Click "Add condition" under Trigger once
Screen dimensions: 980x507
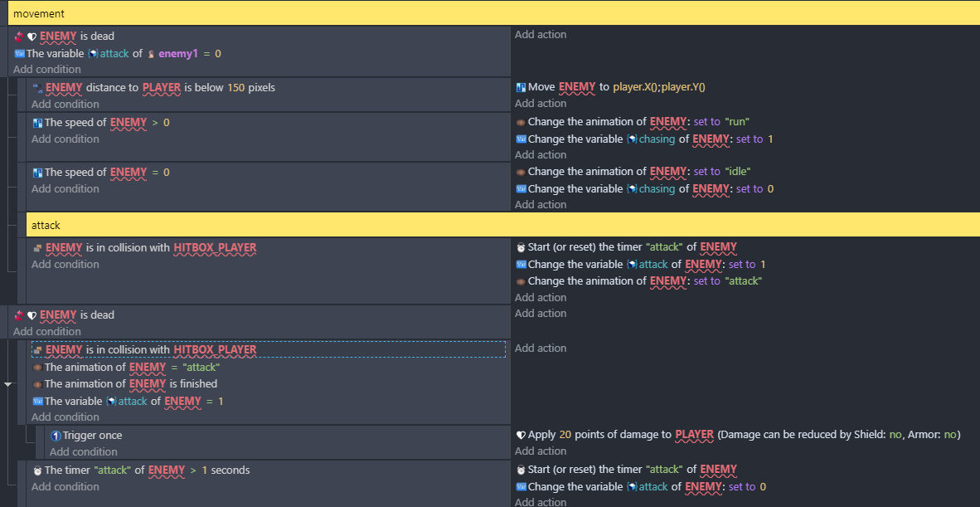coord(84,452)
